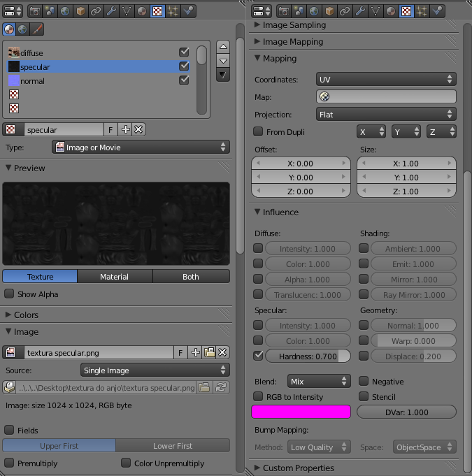Image resolution: width=472 pixels, height=476 pixels.
Task: Move texture slot down arrow
Action: click(x=223, y=61)
